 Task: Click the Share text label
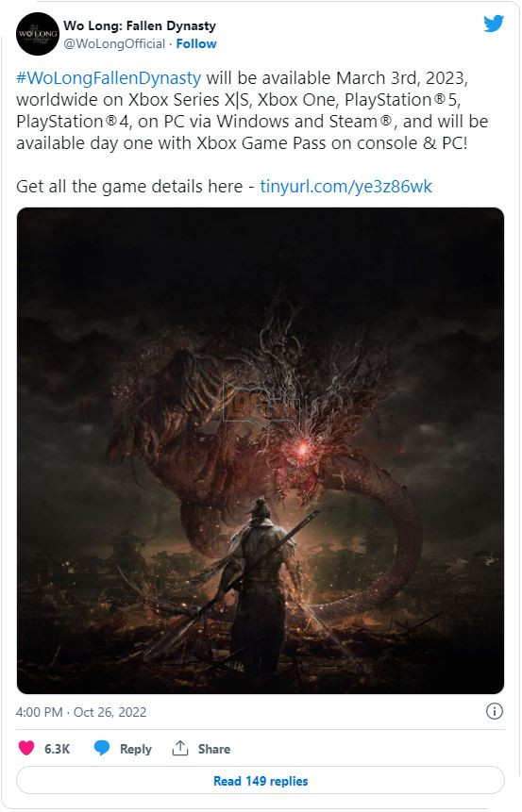click(x=214, y=749)
